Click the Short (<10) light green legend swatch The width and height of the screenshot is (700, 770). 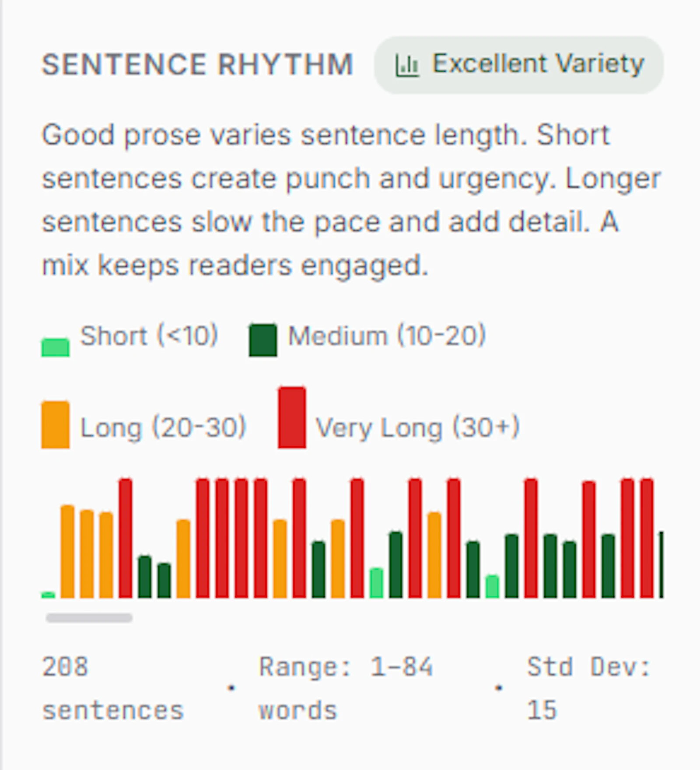pos(55,347)
